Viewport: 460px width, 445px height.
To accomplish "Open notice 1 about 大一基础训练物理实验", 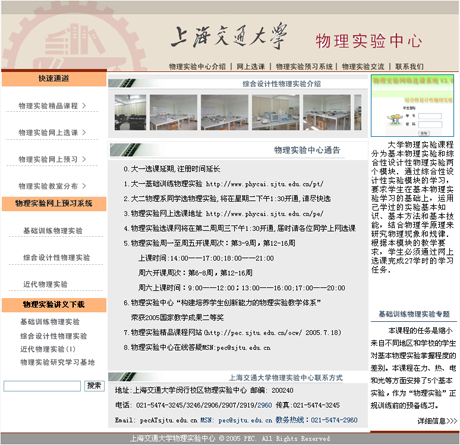I will pyautogui.click(x=223, y=184).
